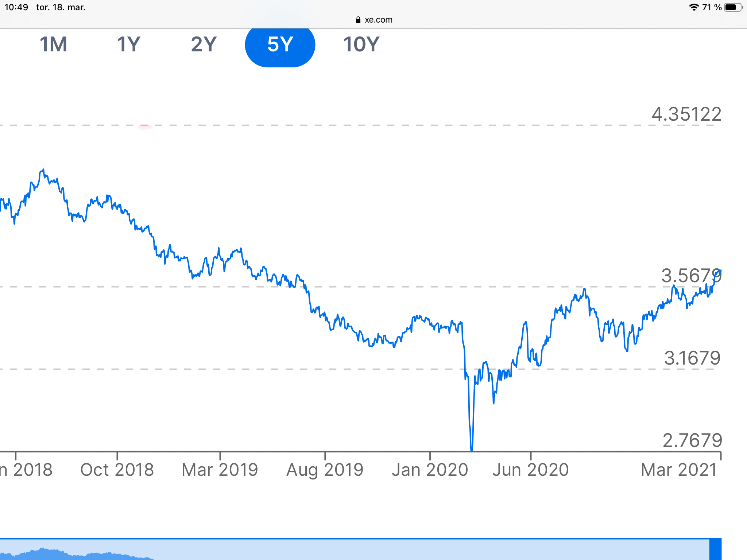Click the Mar 2021 axis label
The image size is (747, 560).
pyautogui.click(x=679, y=470)
